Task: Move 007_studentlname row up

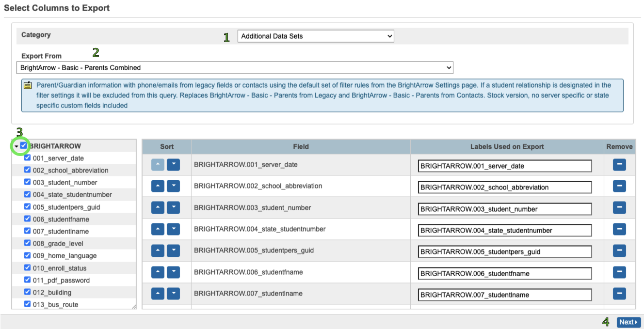Action: coord(158,294)
